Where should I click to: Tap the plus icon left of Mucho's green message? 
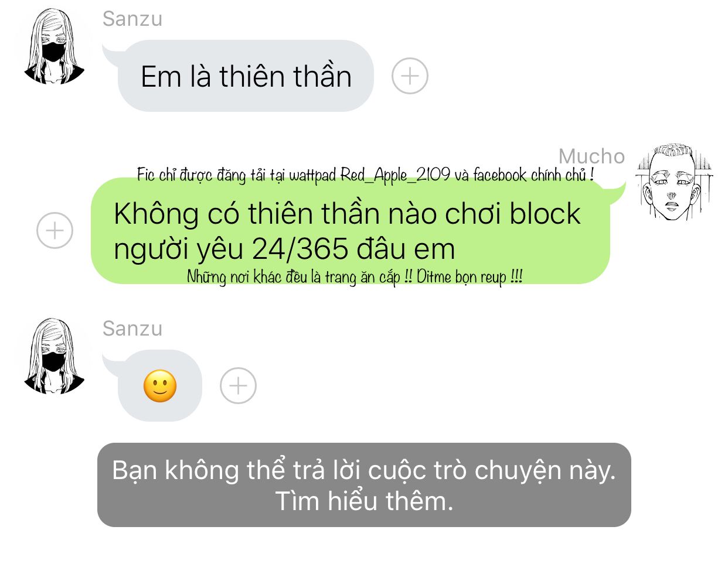(x=55, y=230)
